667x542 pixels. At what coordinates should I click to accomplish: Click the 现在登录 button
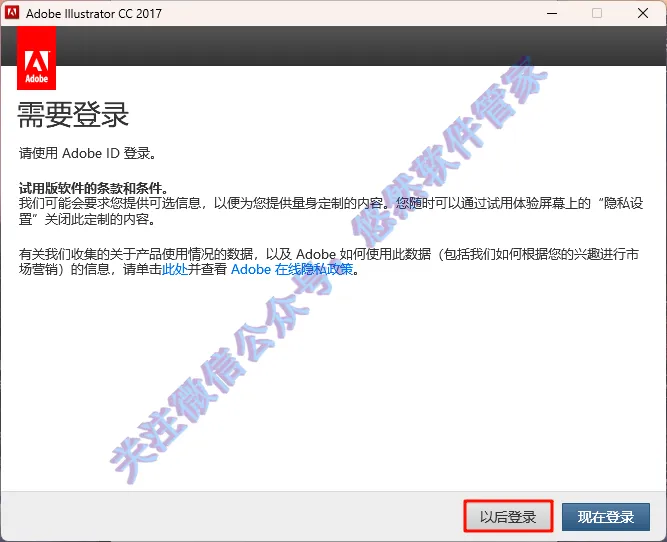point(606,516)
